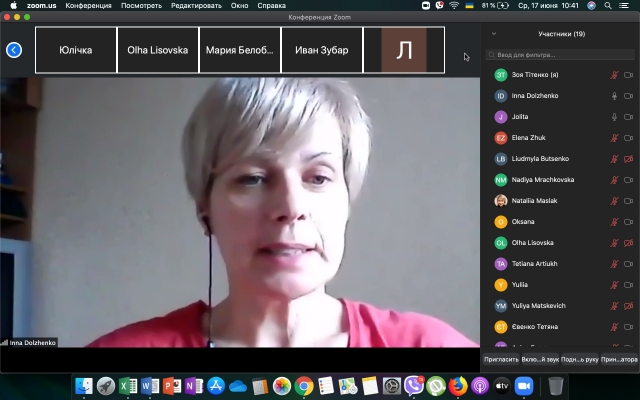Open the Apple menu
Image resolution: width=640 pixels, height=400 pixels.
(13, 6)
